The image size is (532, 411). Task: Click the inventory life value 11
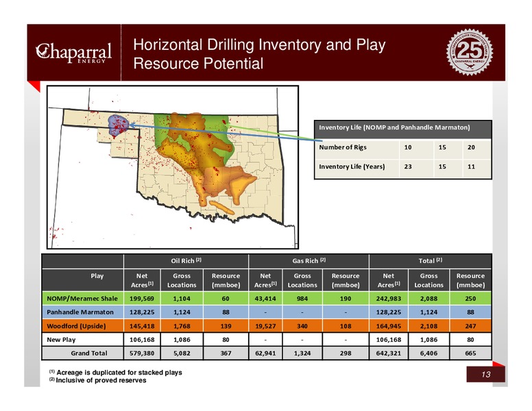pyautogui.click(x=471, y=166)
